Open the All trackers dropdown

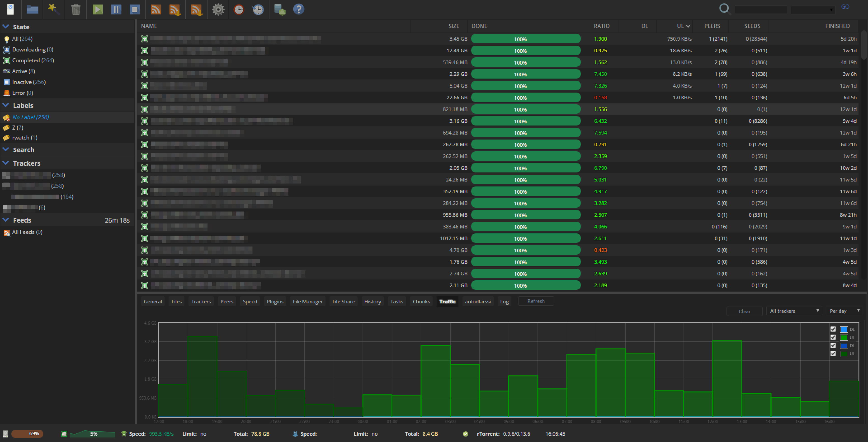point(794,311)
